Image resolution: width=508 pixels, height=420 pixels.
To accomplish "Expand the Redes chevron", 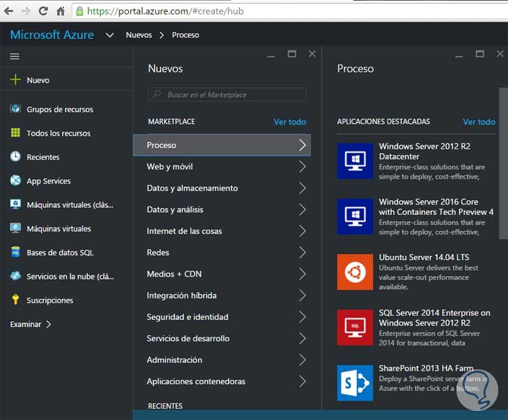I will pos(302,252).
